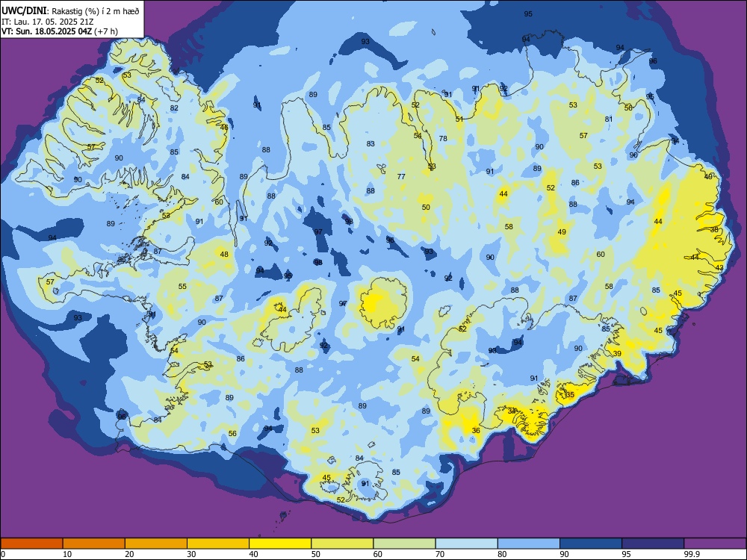Click the pale blue 70–80 legend swatch

tap(467, 544)
